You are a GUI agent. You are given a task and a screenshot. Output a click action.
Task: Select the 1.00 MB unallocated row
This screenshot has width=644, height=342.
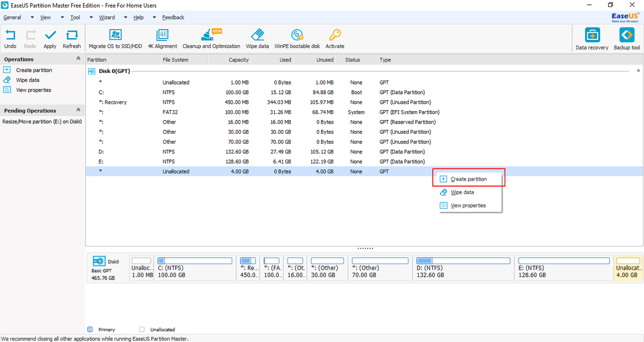point(364,82)
